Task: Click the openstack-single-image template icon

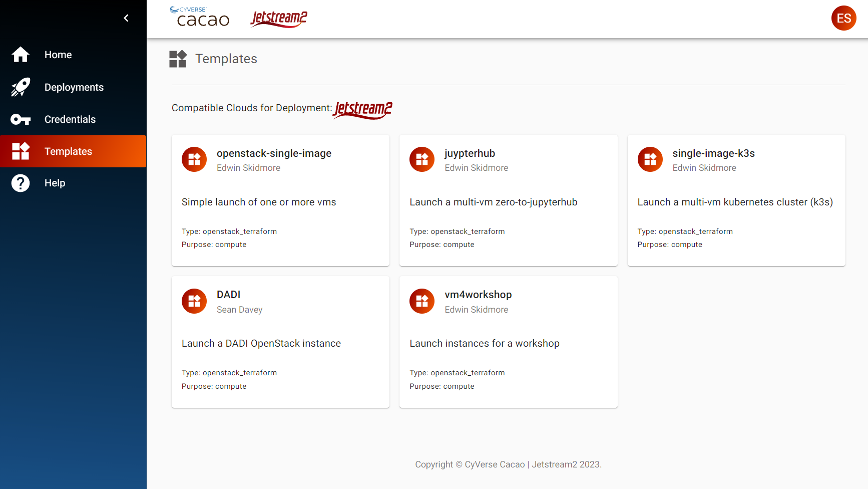Action: click(194, 159)
